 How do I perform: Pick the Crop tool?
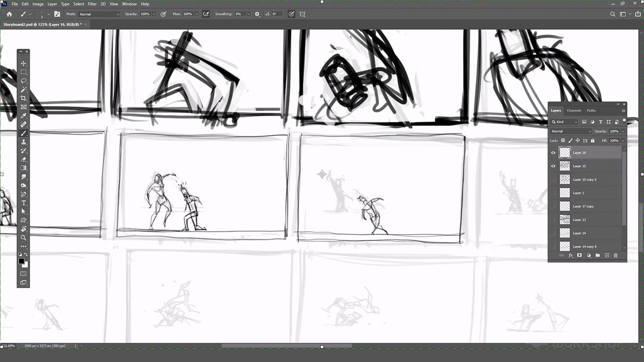[24, 98]
